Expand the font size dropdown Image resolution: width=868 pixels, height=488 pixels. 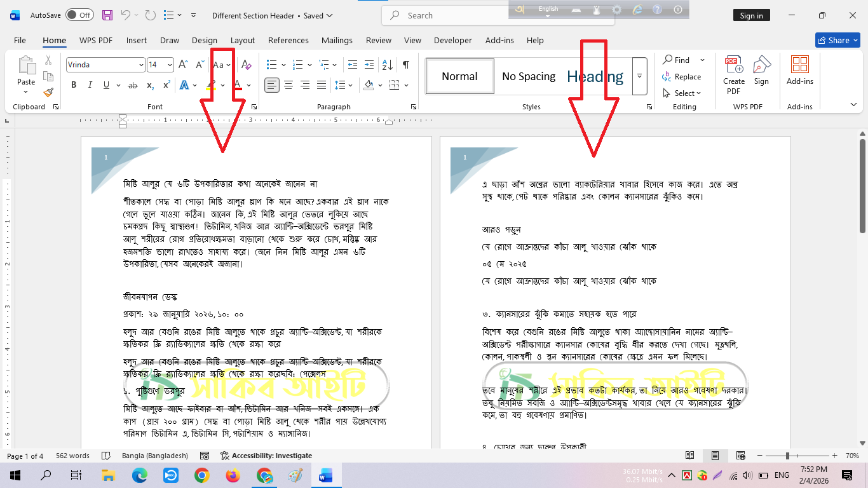[170, 65]
